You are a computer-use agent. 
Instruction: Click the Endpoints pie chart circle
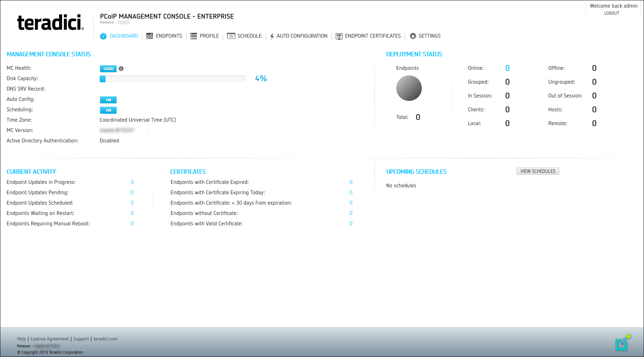409,88
